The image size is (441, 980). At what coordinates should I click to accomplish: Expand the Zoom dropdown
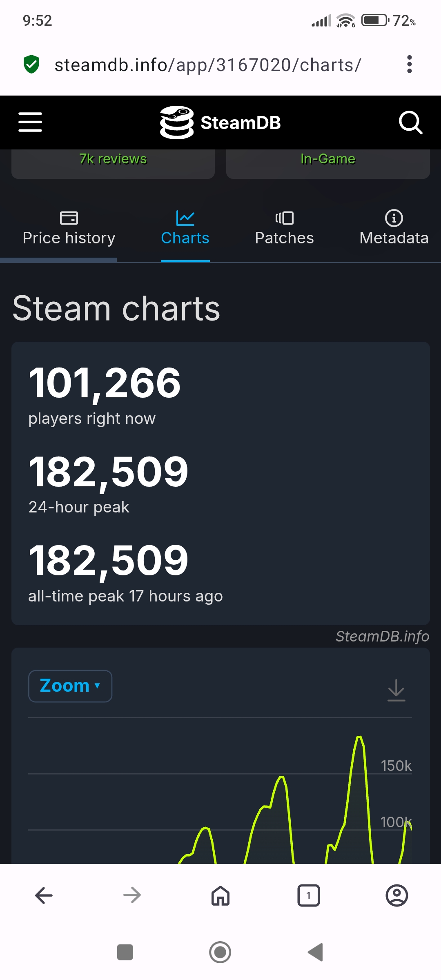(70, 686)
